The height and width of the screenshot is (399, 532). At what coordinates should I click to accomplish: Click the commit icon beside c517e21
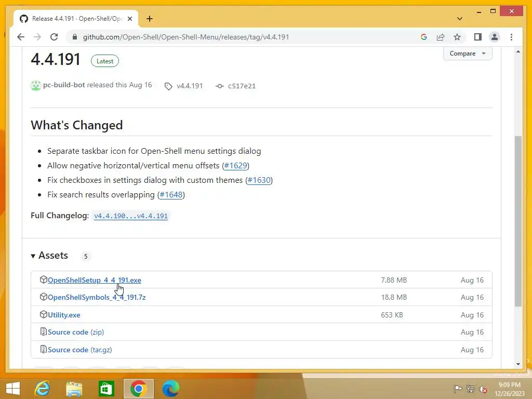[220, 86]
